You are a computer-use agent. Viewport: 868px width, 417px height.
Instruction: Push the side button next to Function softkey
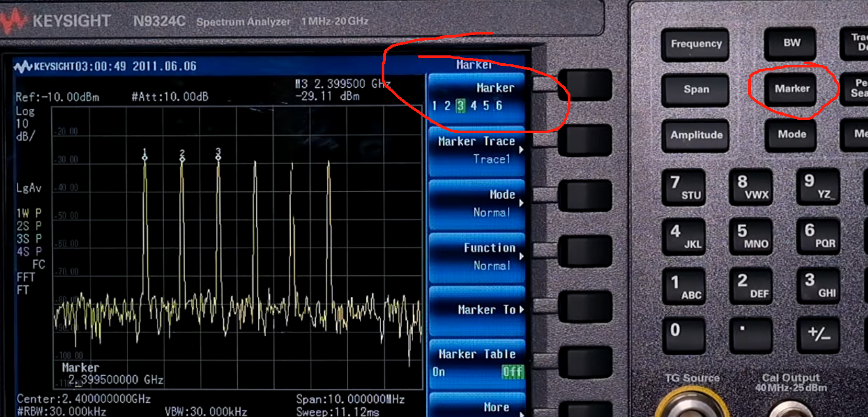(x=585, y=251)
